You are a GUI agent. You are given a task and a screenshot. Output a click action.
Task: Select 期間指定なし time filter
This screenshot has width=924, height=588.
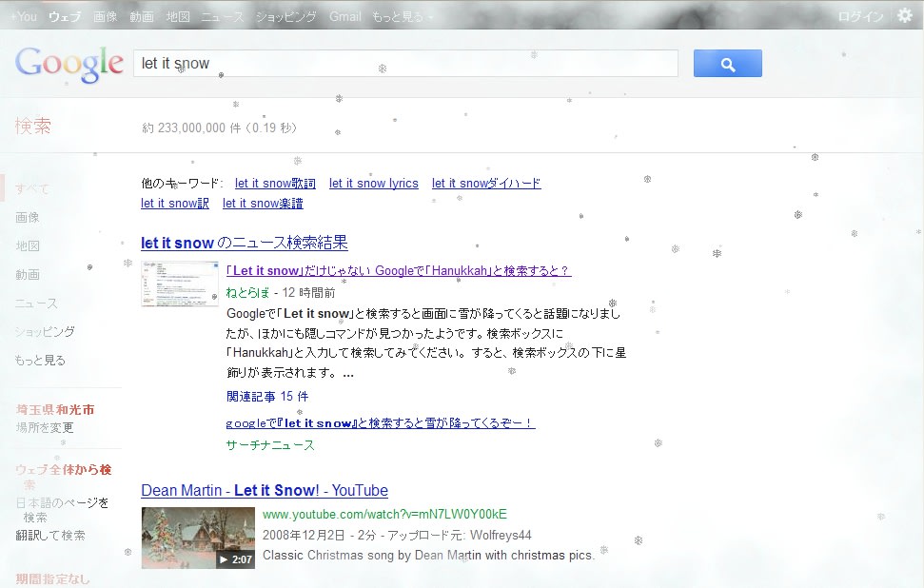[x=52, y=579]
